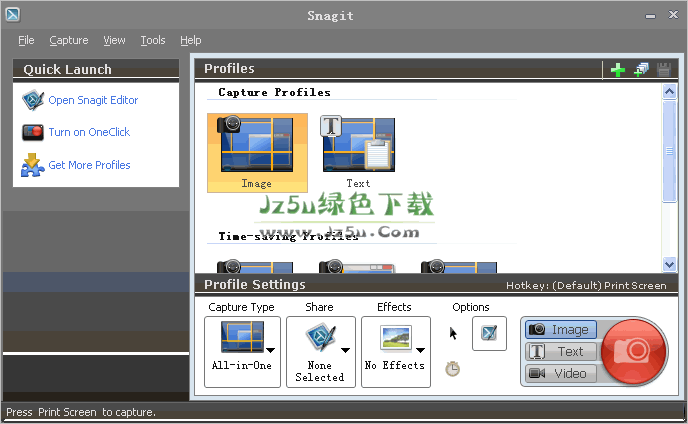The image size is (688, 424).
Task: Open the View menu
Action: (114, 40)
